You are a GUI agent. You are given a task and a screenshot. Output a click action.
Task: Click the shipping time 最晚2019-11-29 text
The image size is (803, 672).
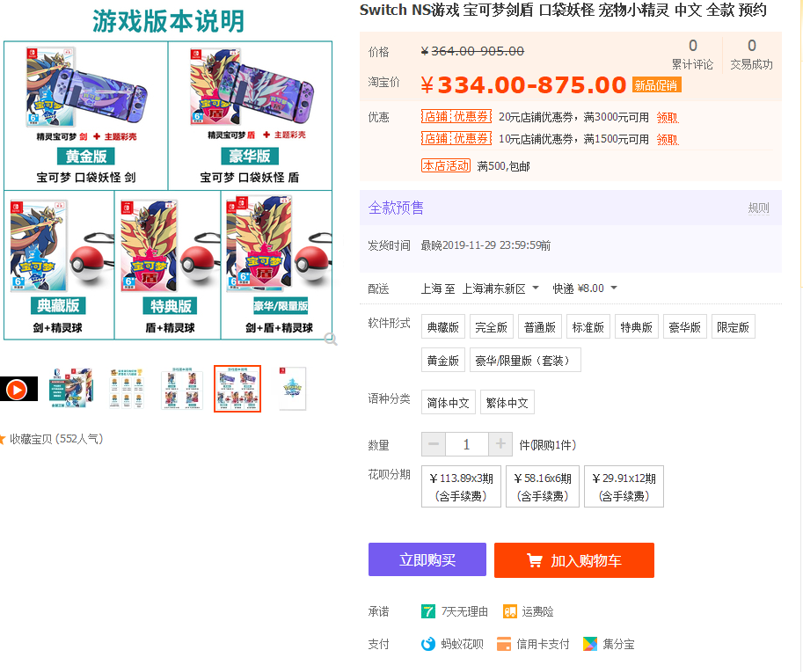485,245
